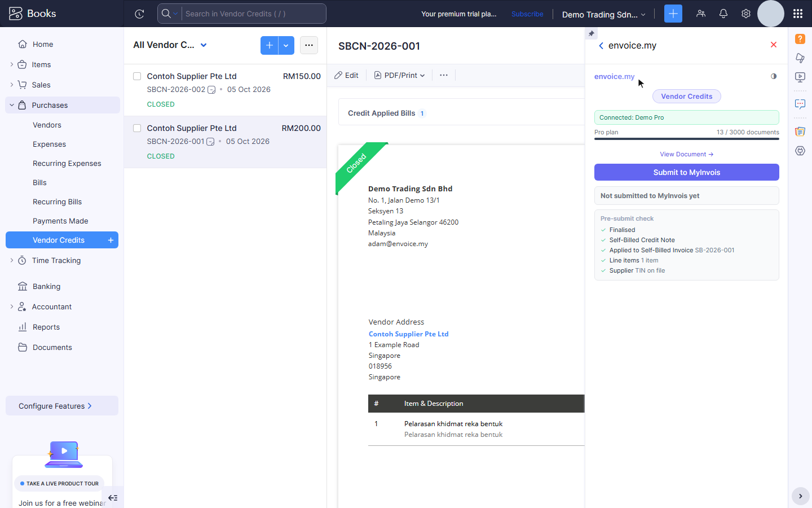Viewport: 812px width, 508px height.
Task: Pin the envoice.my side panel
Action: coord(591,33)
